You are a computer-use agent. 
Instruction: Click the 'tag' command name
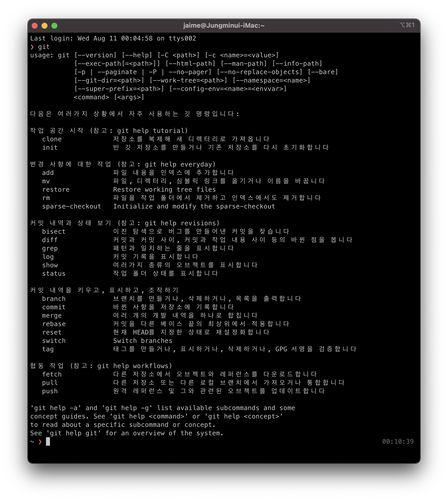48,349
